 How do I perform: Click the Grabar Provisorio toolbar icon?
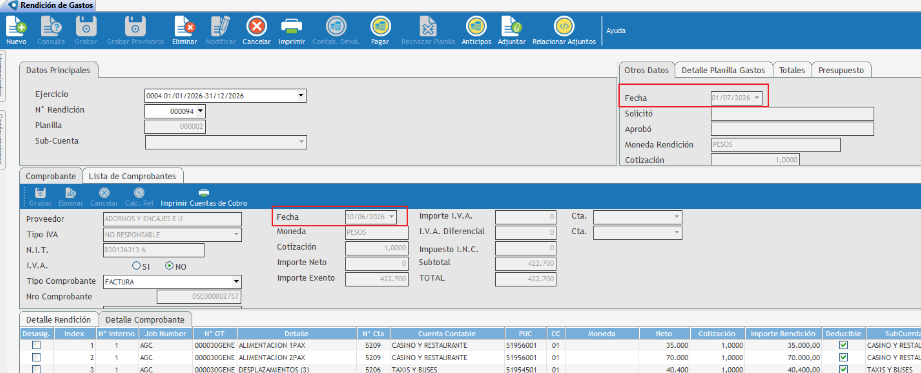pos(135,27)
